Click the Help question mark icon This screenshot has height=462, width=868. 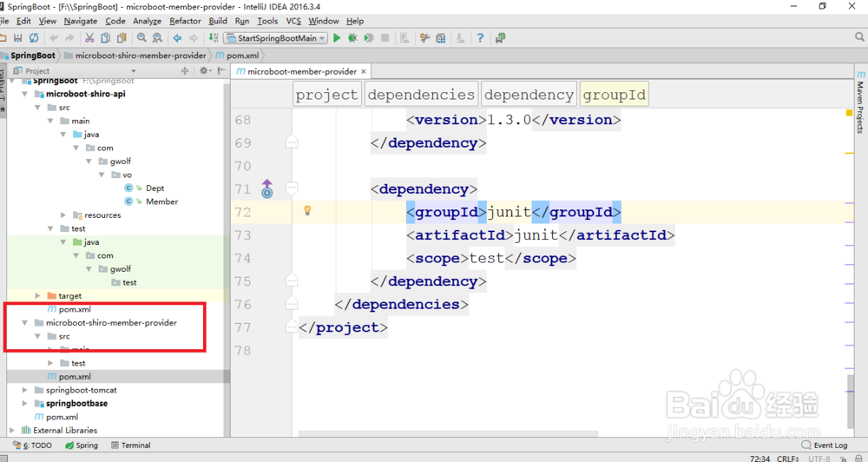pyautogui.click(x=480, y=37)
